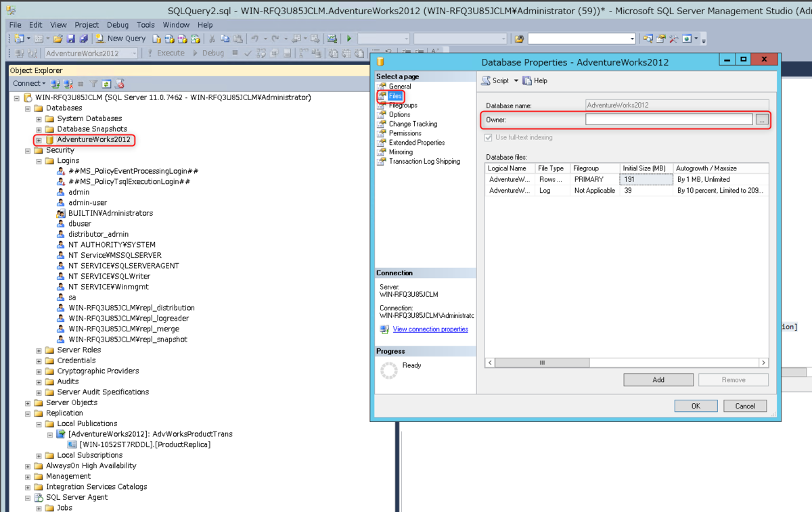This screenshot has height=512, width=812.
Task: Click the ProductReplica subscription icon
Action: click(x=72, y=444)
